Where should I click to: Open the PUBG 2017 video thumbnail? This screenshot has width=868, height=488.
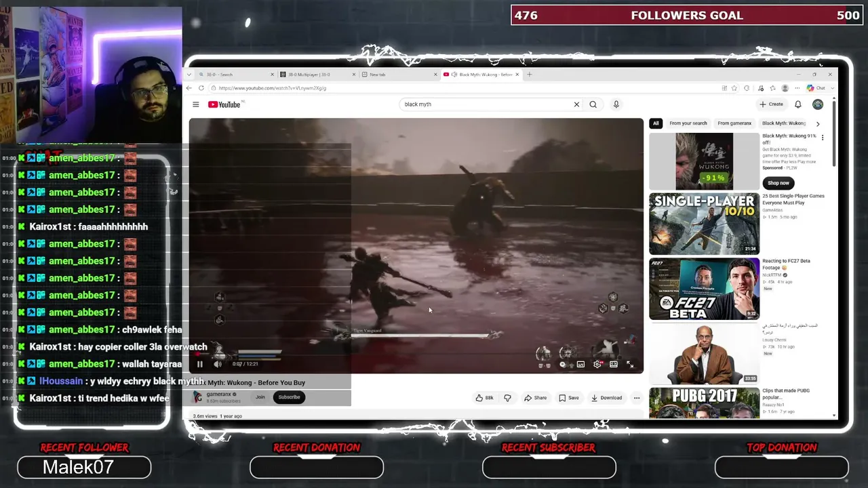pyautogui.click(x=705, y=403)
